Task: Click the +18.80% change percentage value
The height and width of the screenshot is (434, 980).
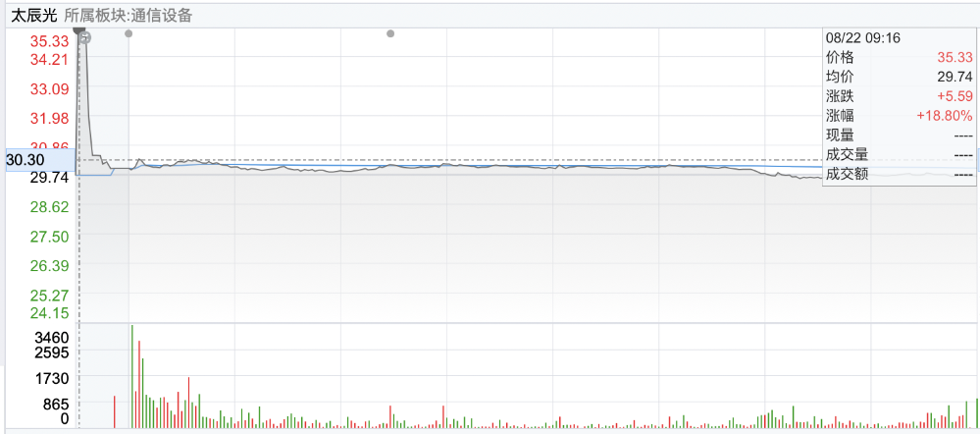Action: pyautogui.click(x=945, y=116)
